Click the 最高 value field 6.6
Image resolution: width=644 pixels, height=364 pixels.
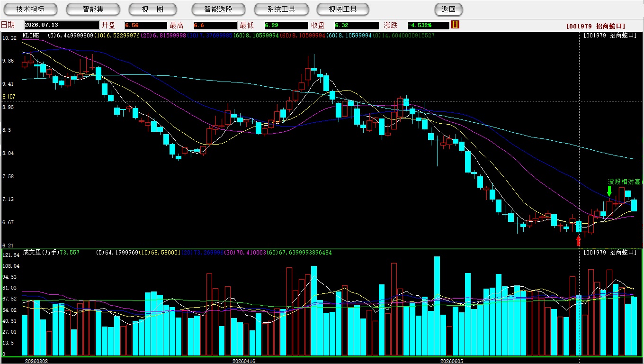[215, 25]
